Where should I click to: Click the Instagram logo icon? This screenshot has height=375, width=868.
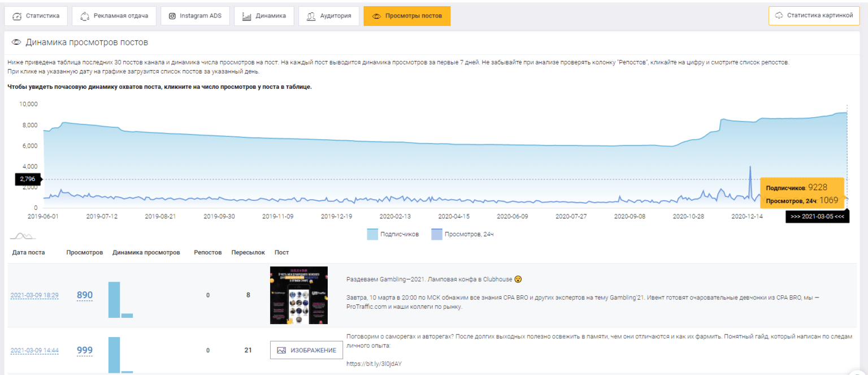coord(172,16)
